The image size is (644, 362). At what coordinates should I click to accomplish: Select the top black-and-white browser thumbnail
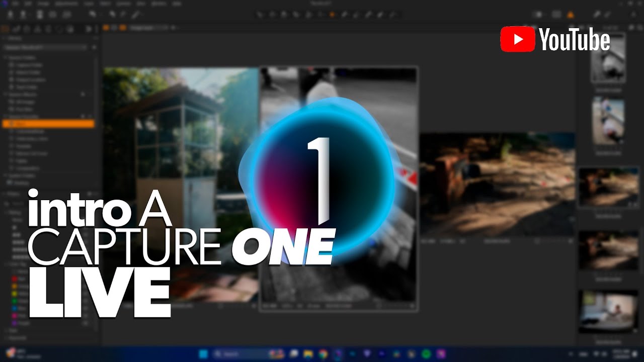(608, 58)
